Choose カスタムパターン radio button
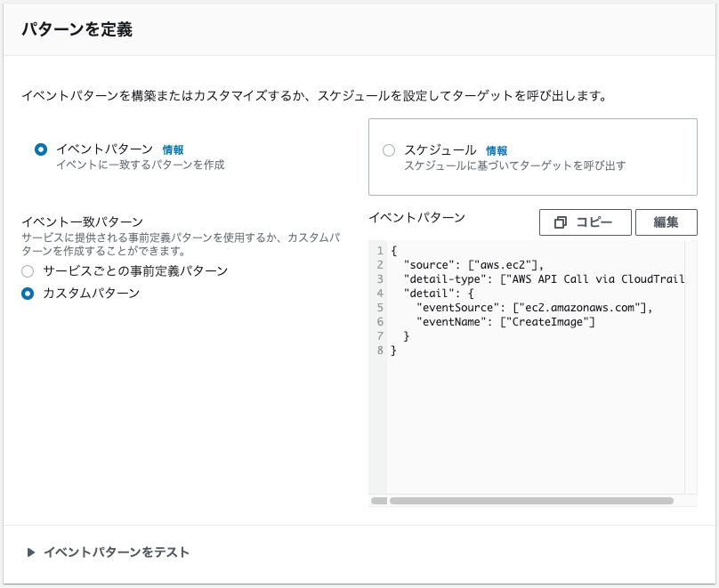 coord(28,294)
